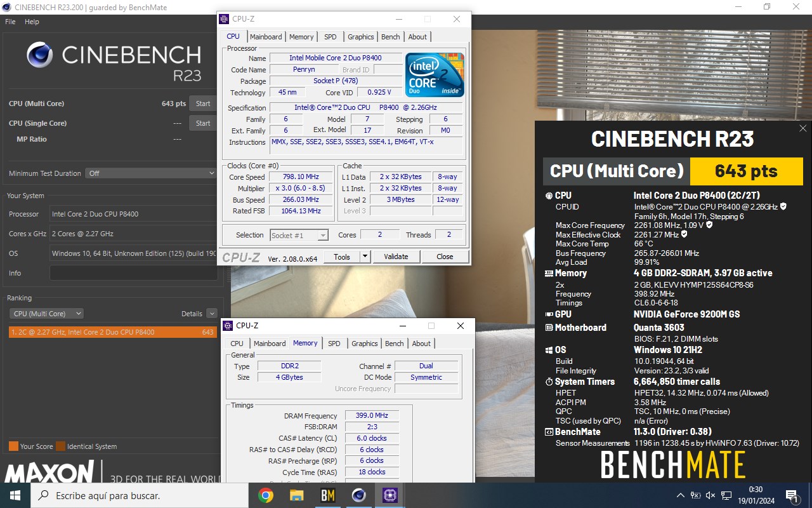This screenshot has height=508, width=812.
Task: Click the network tray icon
Action: [726, 495]
